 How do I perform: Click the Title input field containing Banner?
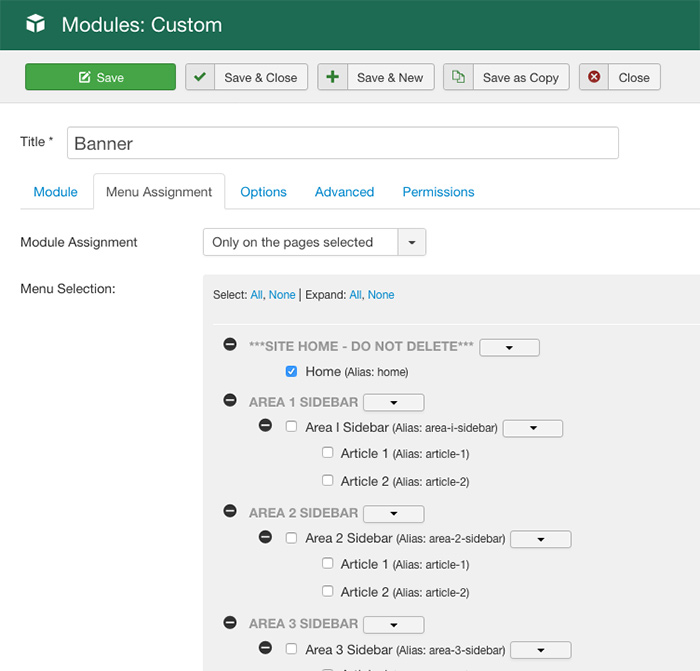coord(343,143)
